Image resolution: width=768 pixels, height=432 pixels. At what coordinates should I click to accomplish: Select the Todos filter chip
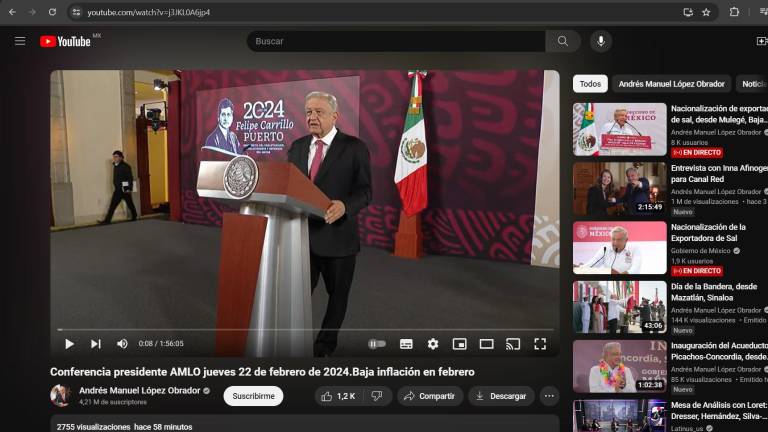click(590, 84)
